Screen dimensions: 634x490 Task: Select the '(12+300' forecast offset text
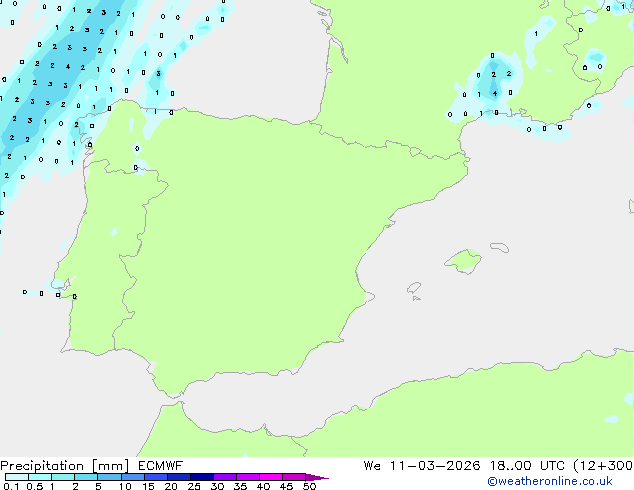click(x=603, y=466)
